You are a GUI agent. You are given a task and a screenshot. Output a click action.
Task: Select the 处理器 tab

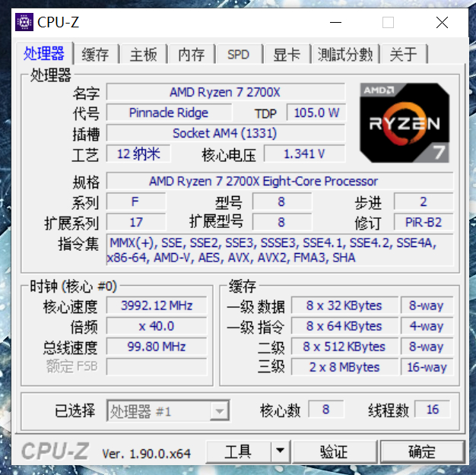click(x=44, y=53)
